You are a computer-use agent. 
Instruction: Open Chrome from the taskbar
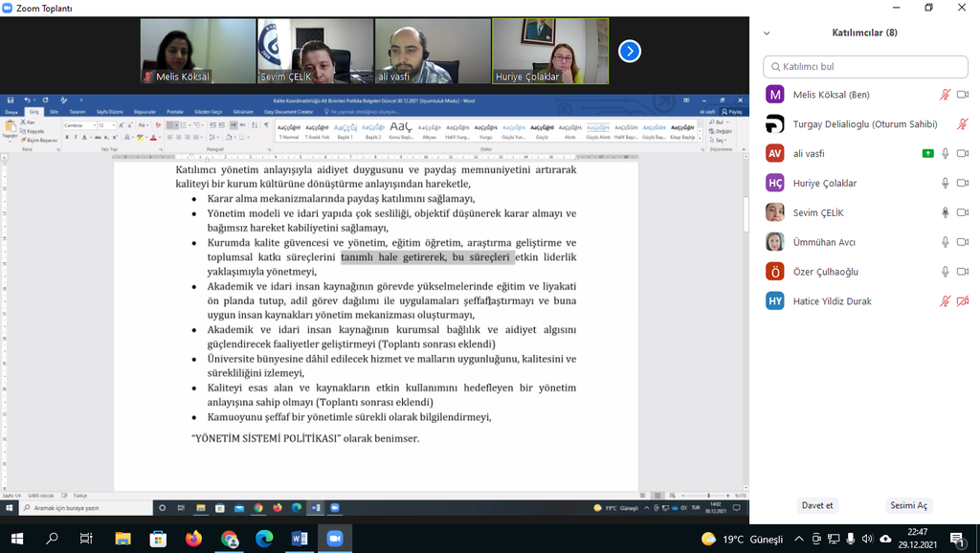230,539
